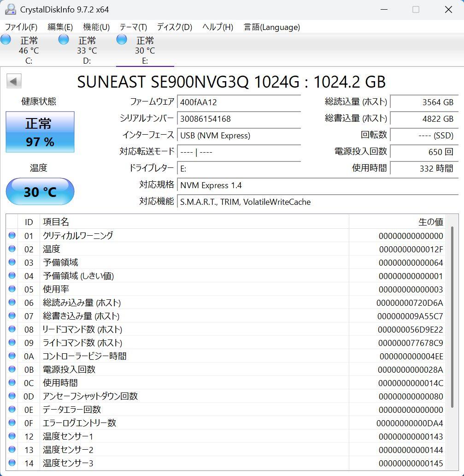Click the blue dot beside クリティカルワーニング
The height and width of the screenshot is (476, 464).
tap(12, 236)
